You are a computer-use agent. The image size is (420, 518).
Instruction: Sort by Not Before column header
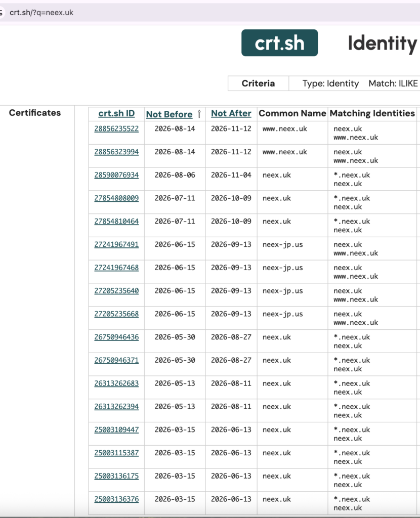tap(169, 114)
